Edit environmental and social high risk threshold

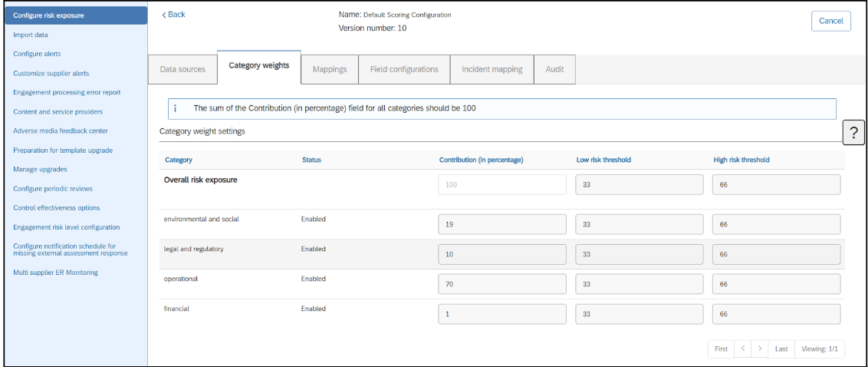tap(776, 224)
